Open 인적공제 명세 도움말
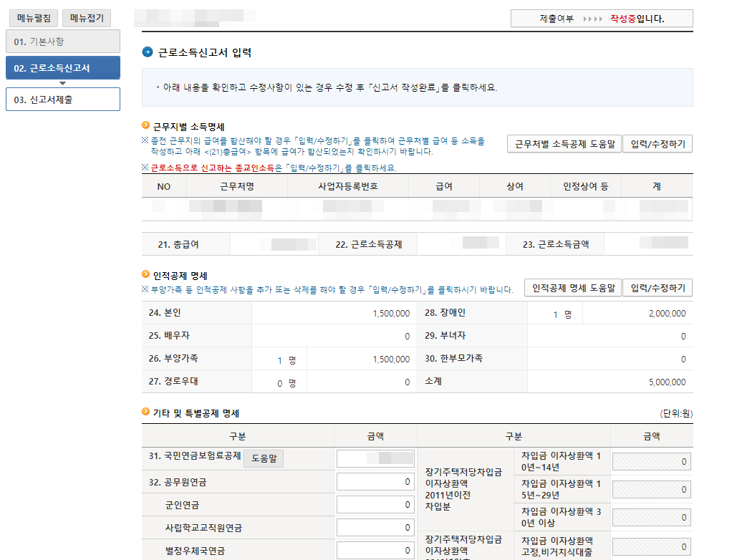The image size is (737, 560). point(573,287)
